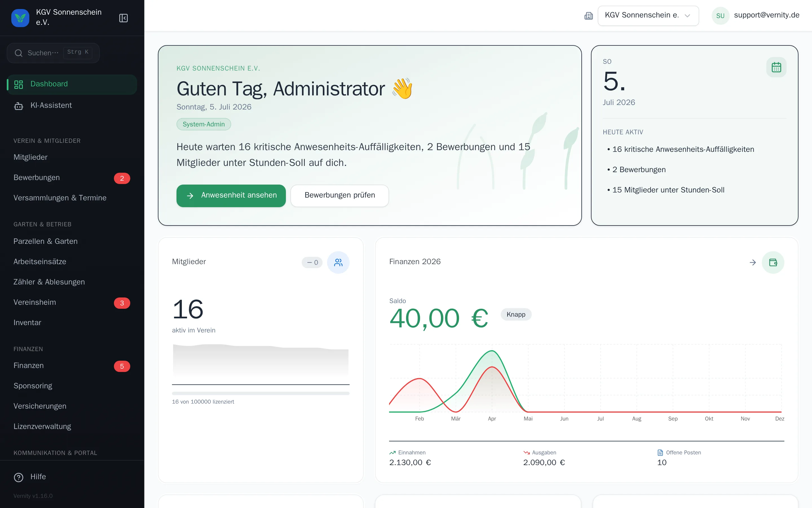The image size is (812, 508).
Task: Select Sponsoring in the sidebar
Action: pos(72,386)
